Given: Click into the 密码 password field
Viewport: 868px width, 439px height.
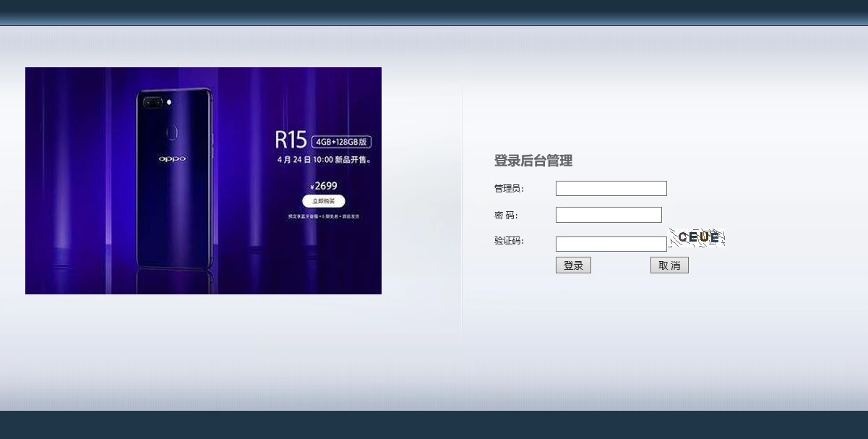Looking at the screenshot, I should (609, 215).
